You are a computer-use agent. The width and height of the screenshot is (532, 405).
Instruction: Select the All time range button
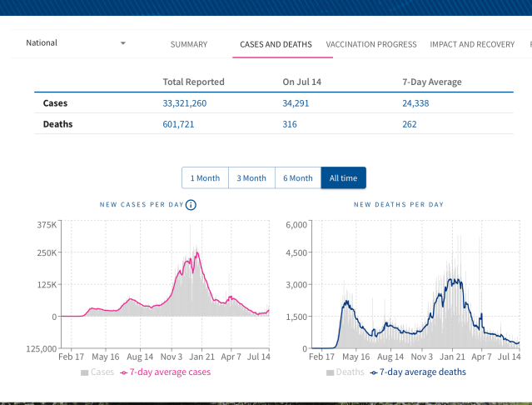[x=343, y=178]
